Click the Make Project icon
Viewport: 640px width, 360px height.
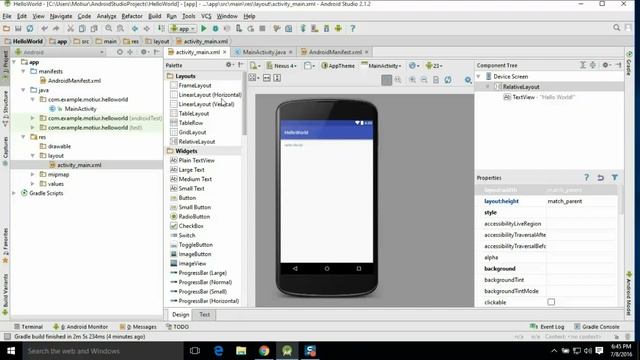(162, 29)
